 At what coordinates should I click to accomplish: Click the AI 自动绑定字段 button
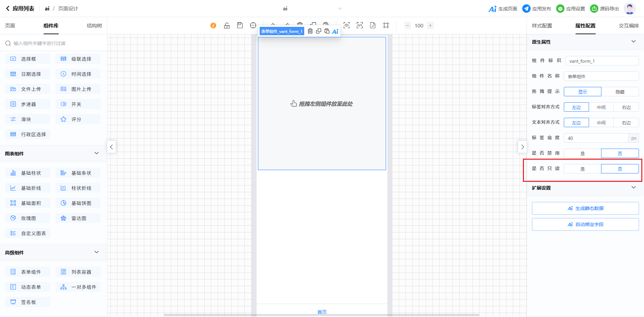click(x=585, y=224)
